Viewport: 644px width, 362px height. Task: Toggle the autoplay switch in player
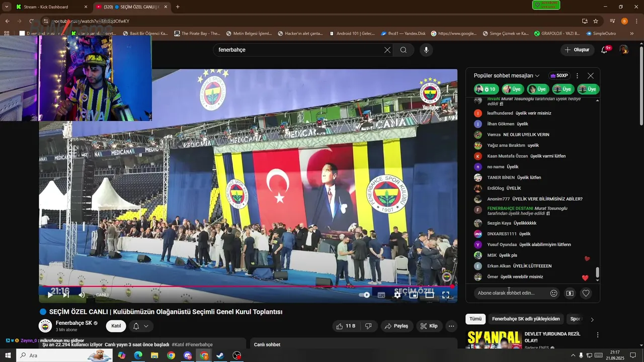[365, 295]
